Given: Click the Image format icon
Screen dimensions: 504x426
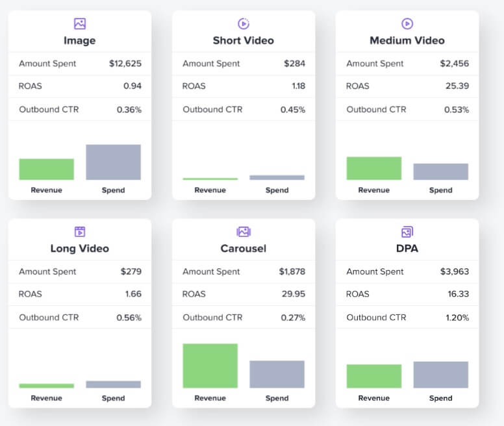Looking at the screenshot, I should point(80,23).
